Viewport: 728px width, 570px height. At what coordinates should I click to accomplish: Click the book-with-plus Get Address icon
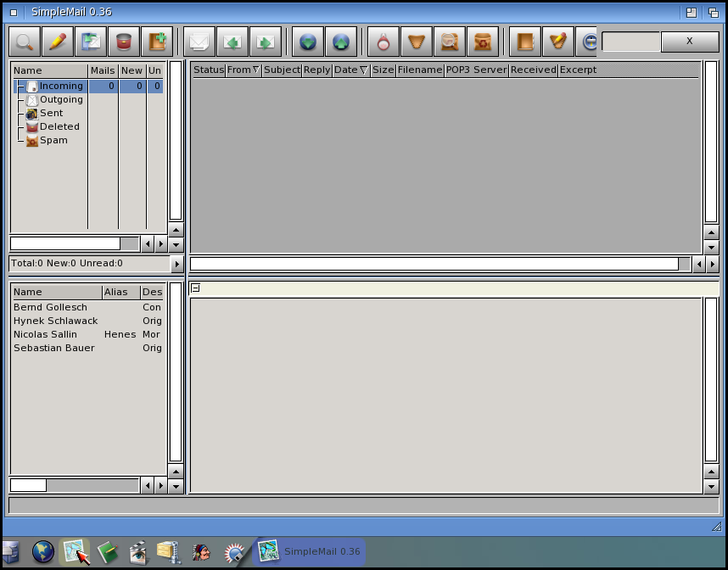[157, 42]
